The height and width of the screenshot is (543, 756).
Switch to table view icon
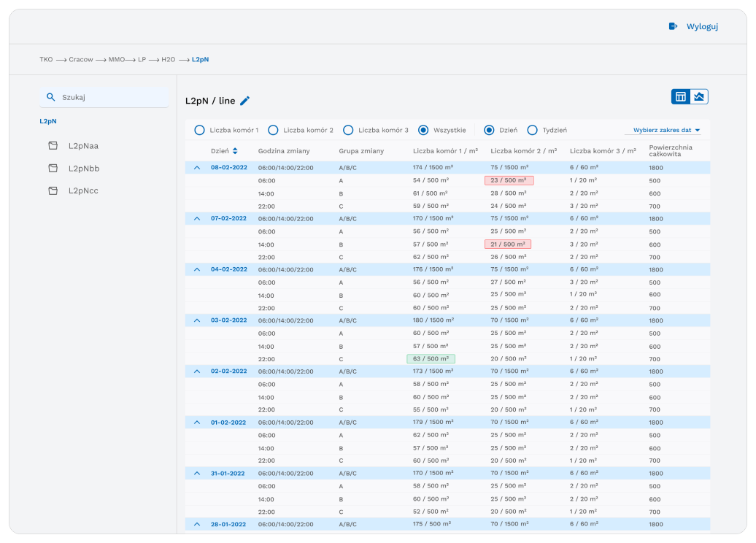681,96
